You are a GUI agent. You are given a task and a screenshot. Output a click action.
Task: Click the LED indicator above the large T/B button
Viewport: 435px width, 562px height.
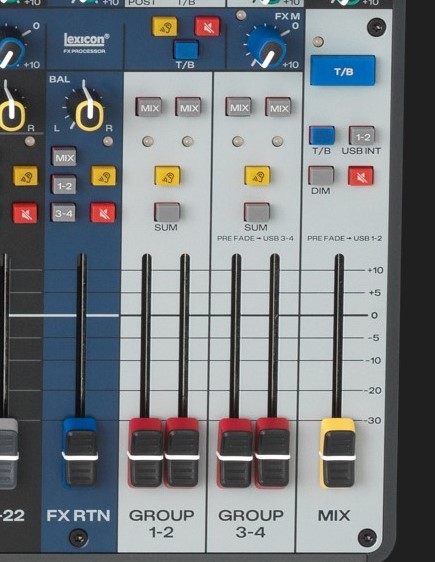[318, 42]
